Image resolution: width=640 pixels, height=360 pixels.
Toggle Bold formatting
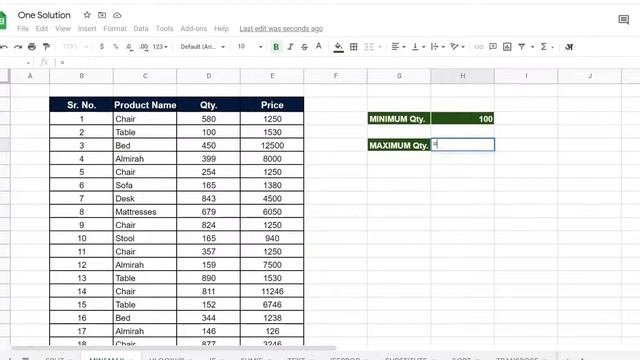276,47
